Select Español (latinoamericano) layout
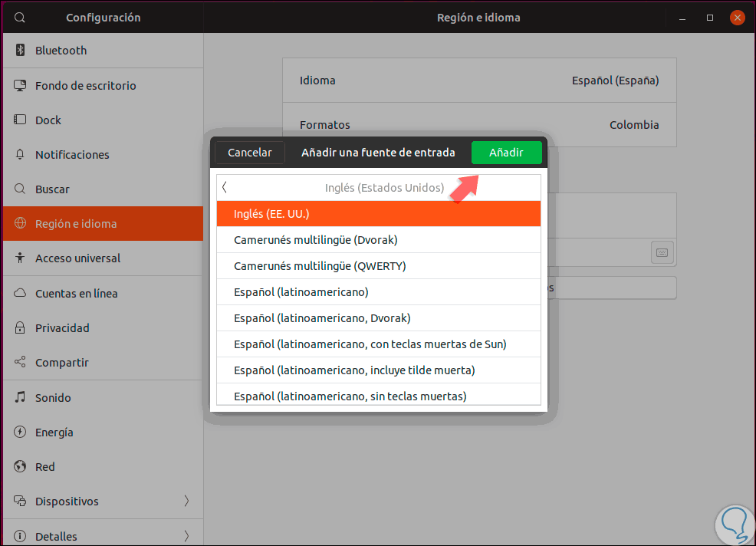 [379, 292]
